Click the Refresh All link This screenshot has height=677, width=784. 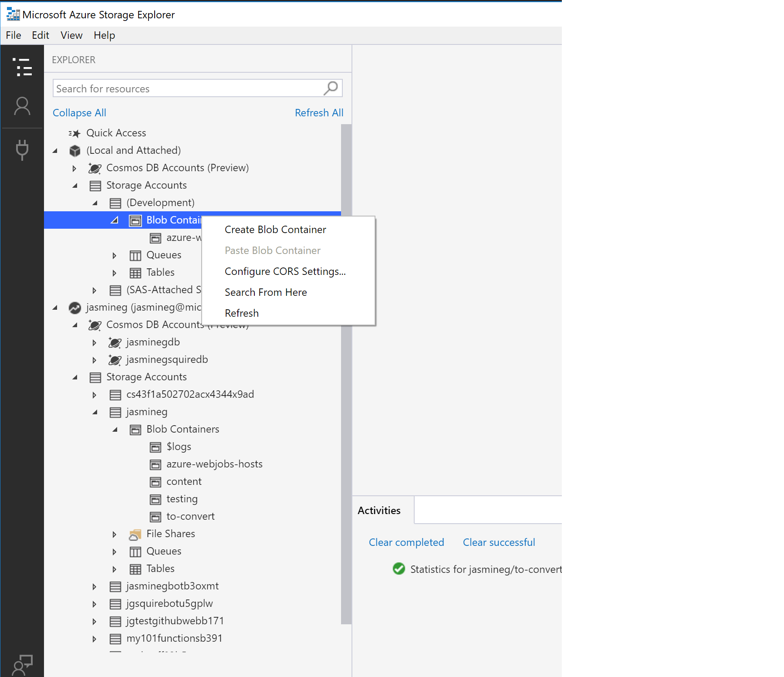[319, 113]
